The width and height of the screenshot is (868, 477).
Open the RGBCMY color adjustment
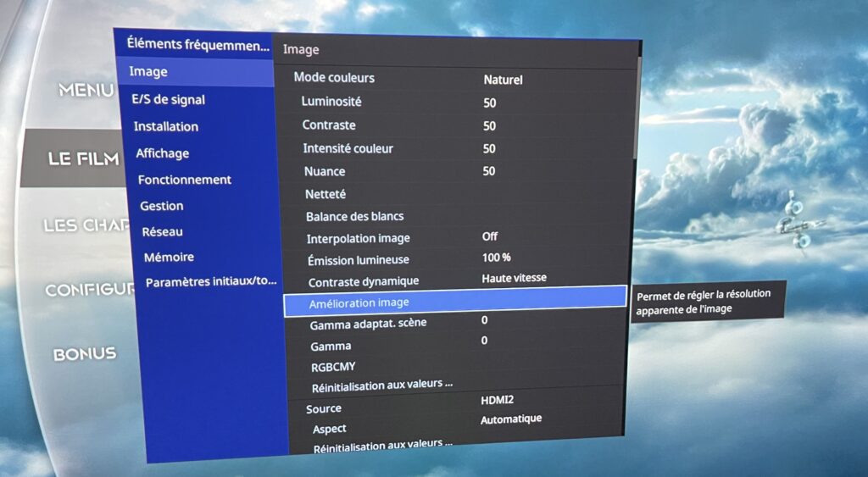coord(333,367)
